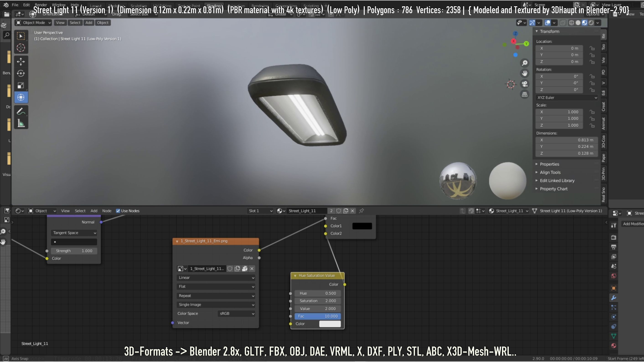The width and height of the screenshot is (644, 362).
Task: Expand the Properties panel in sidebar
Action: (x=549, y=164)
